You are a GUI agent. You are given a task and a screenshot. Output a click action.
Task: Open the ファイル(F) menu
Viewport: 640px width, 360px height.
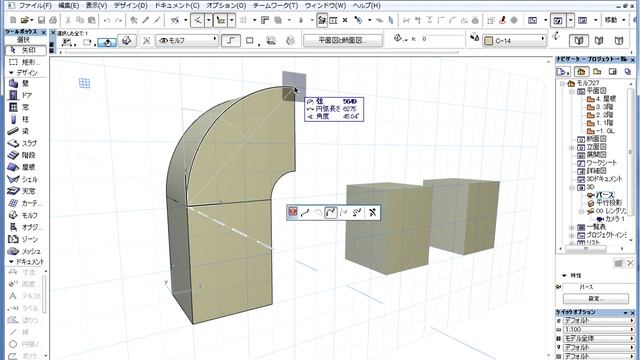(36, 6)
